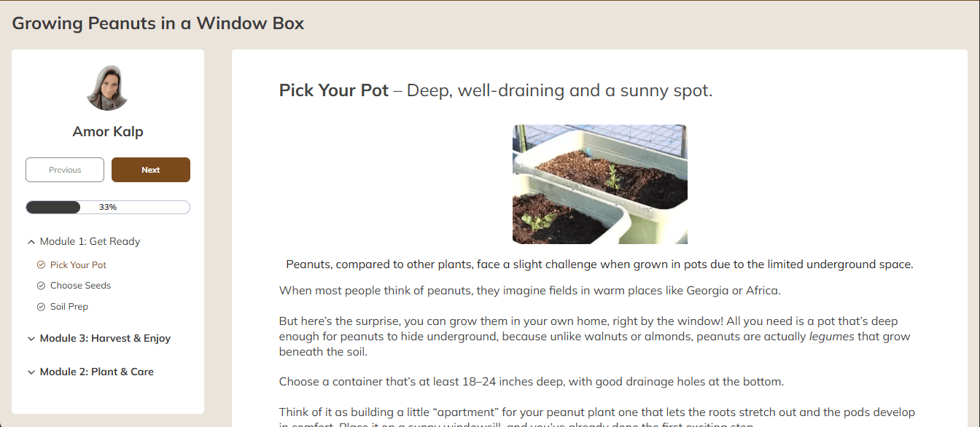Click the italic word legumes in text
Image resolution: width=980 pixels, height=427 pixels.
pyautogui.click(x=832, y=337)
